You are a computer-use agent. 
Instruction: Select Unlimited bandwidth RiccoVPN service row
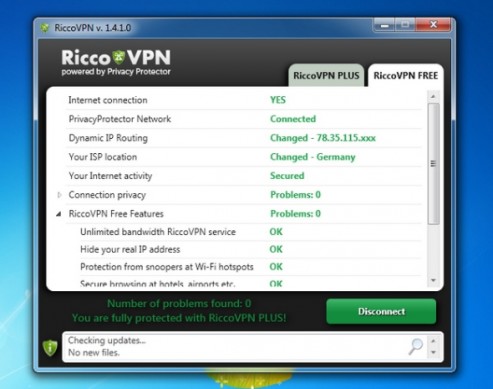pyautogui.click(x=251, y=232)
